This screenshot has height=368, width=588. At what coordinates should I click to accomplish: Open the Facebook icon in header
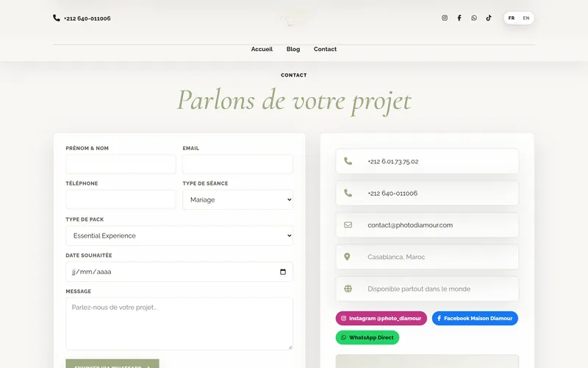pyautogui.click(x=459, y=18)
